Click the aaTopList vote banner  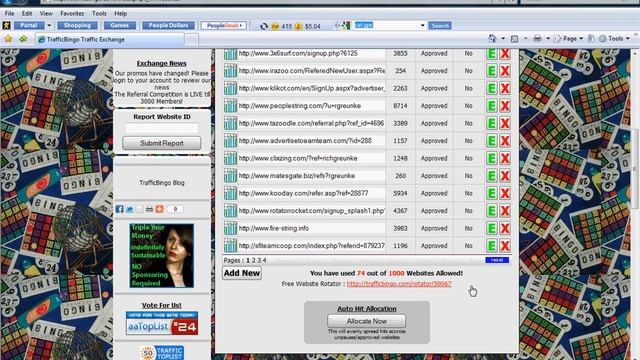click(x=162, y=323)
